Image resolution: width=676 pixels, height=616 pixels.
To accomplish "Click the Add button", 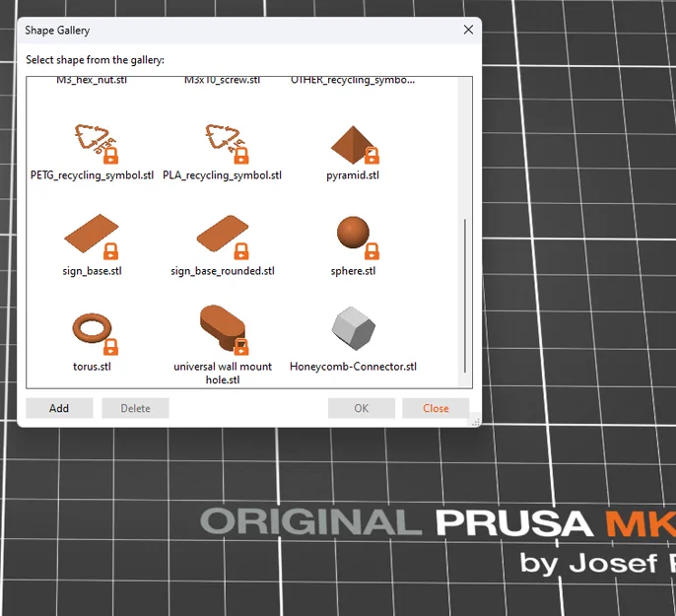I will click(x=59, y=408).
